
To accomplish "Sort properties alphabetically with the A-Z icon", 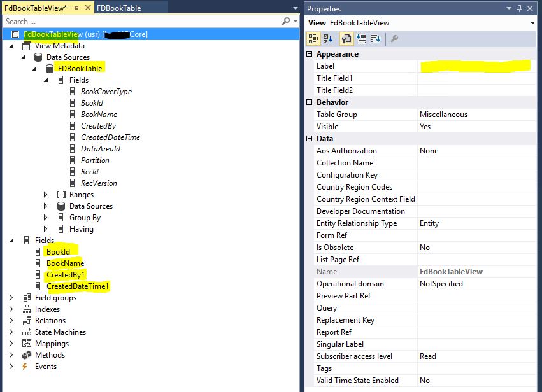I will coord(328,39).
